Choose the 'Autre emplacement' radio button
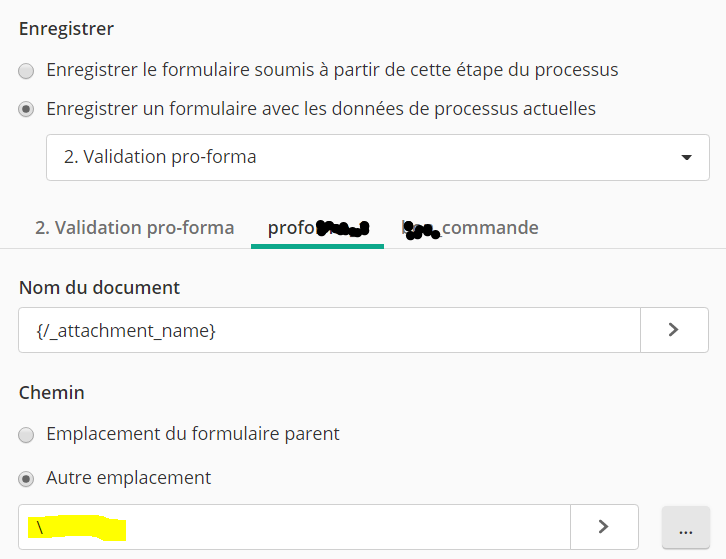 click(27, 478)
